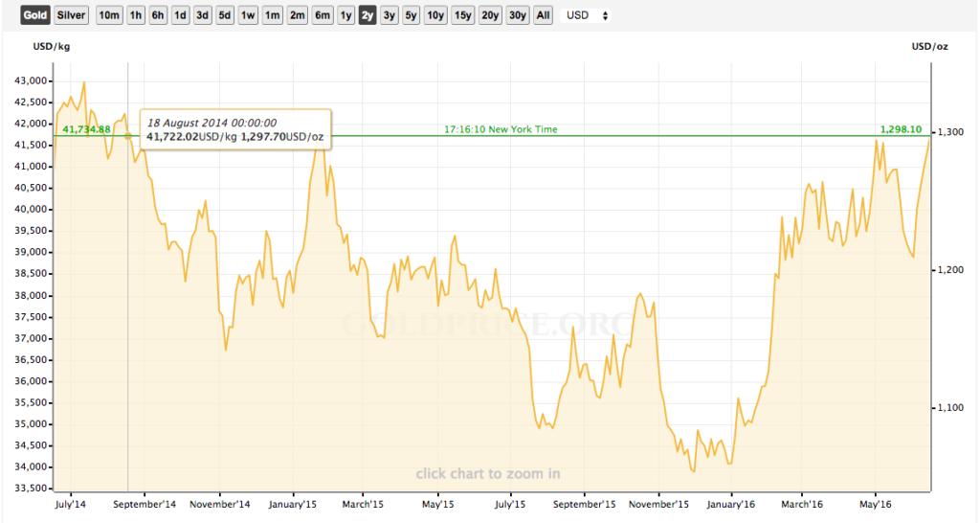Switch to the 5y range
The height and width of the screenshot is (523, 980).
click(411, 15)
